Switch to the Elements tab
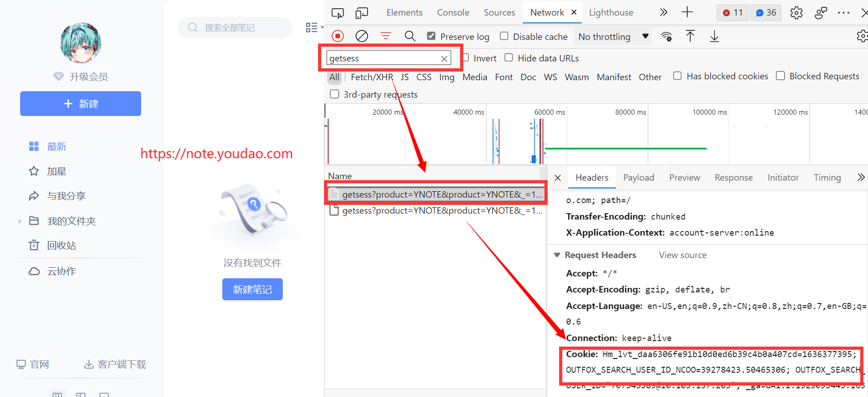 [x=404, y=12]
